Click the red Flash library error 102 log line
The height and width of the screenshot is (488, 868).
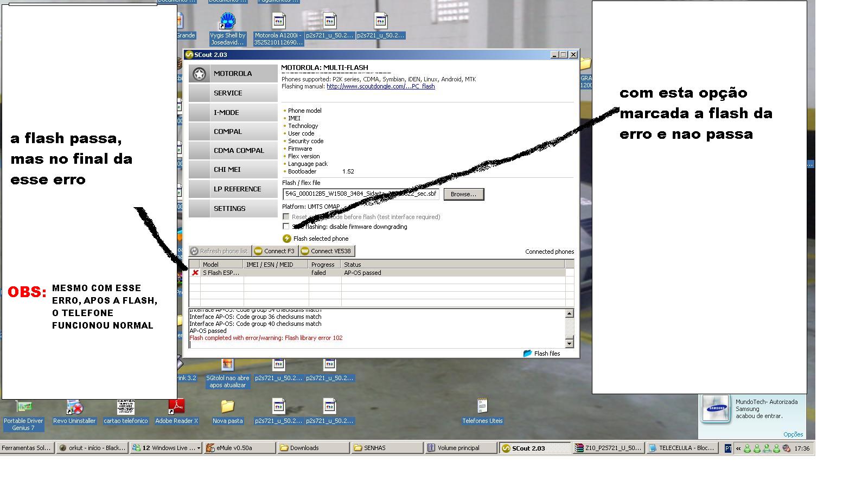266,338
